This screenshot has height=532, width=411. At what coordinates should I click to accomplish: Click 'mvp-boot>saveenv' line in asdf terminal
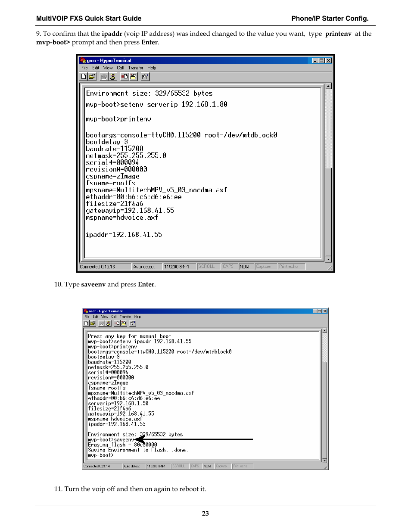click(x=111, y=440)
